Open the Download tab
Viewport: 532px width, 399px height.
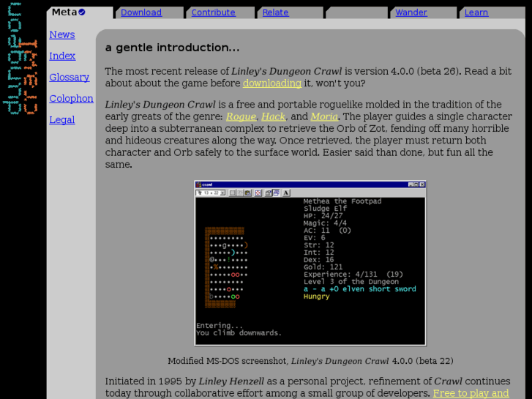coord(141,12)
